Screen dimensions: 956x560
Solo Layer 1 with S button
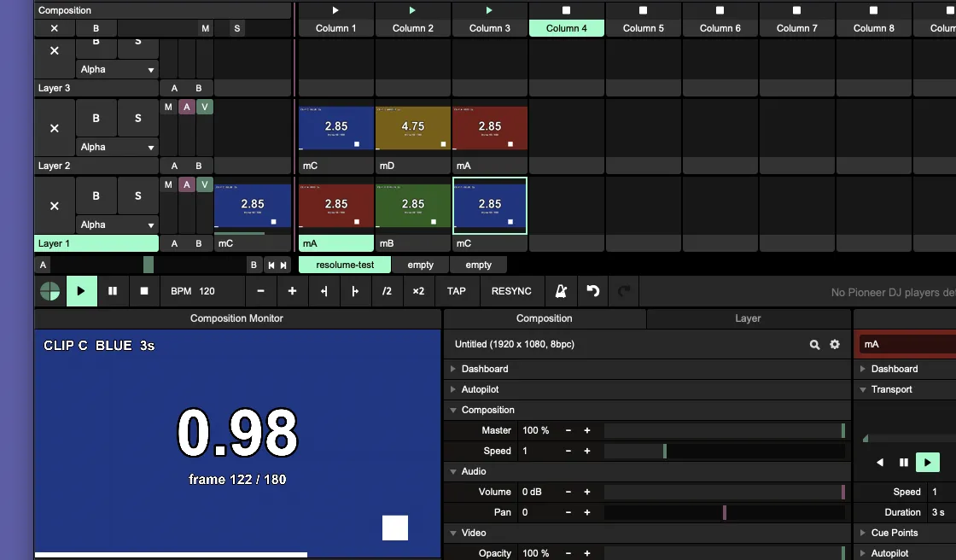click(137, 195)
